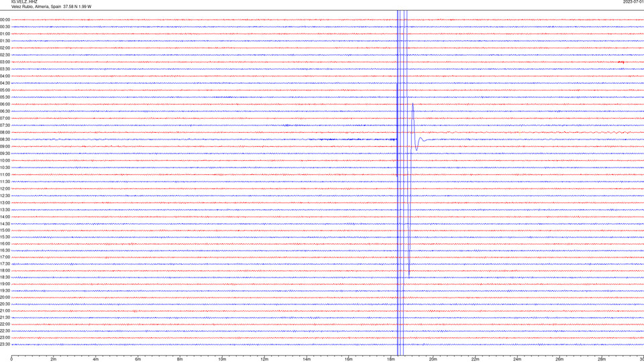Select the 02:00 time label
Image resolution: width=644 pixels, height=362 pixels.
pyautogui.click(x=5, y=48)
